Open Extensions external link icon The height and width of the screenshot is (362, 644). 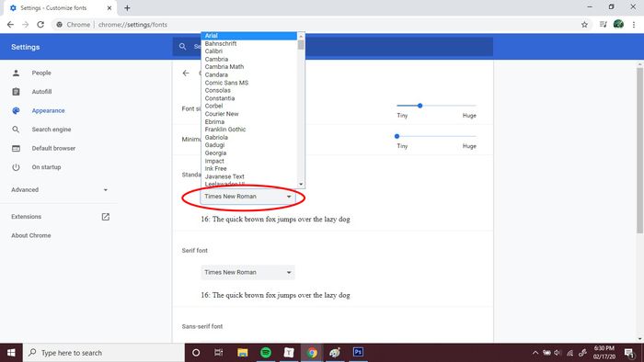point(106,217)
